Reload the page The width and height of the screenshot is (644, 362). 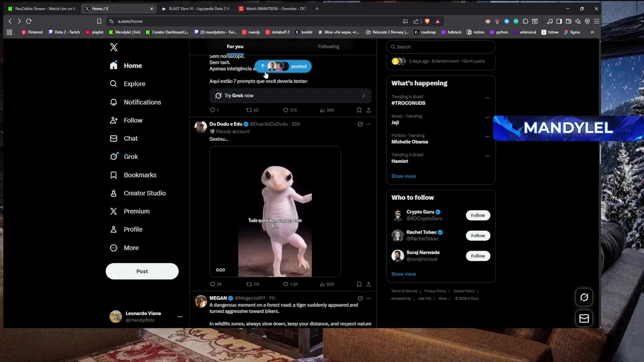(x=29, y=21)
